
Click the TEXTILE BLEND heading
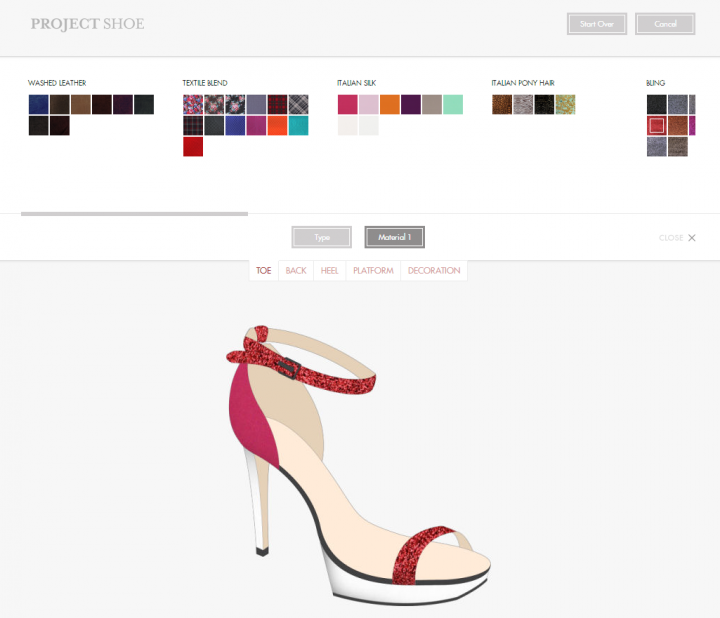pyautogui.click(x=205, y=83)
